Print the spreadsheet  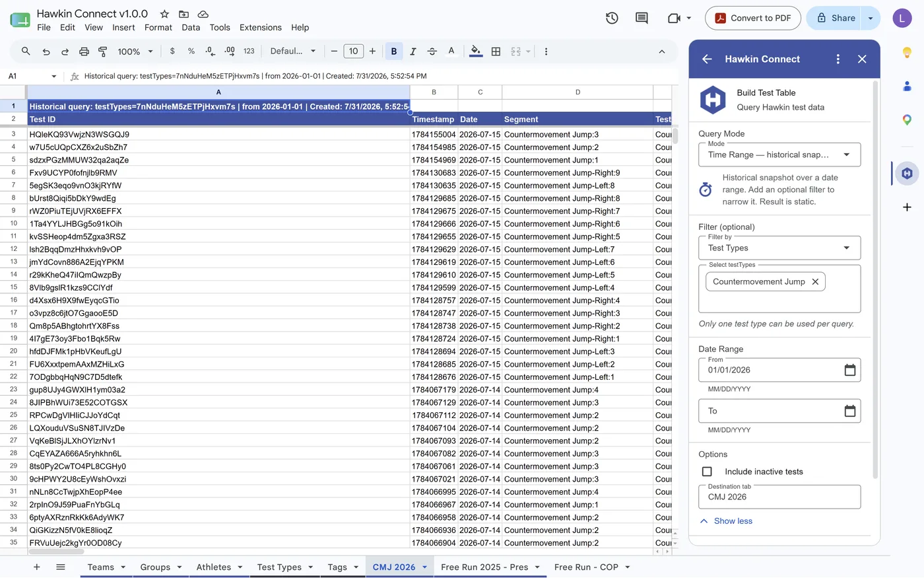click(x=84, y=52)
